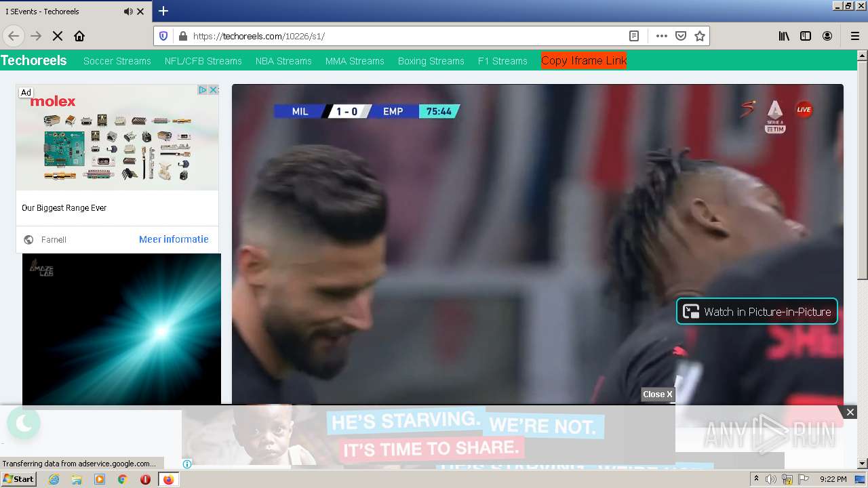
Task: Open F1 Streams menu item
Action: click(502, 61)
